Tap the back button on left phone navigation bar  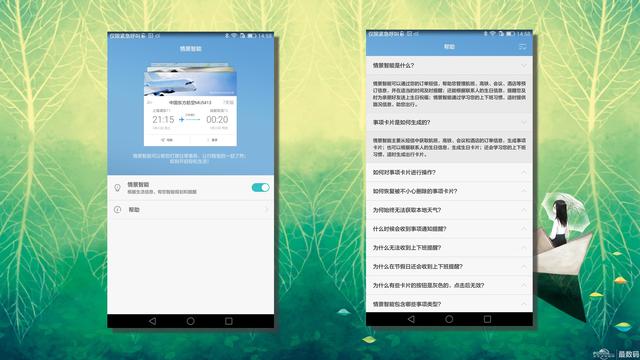click(152, 321)
